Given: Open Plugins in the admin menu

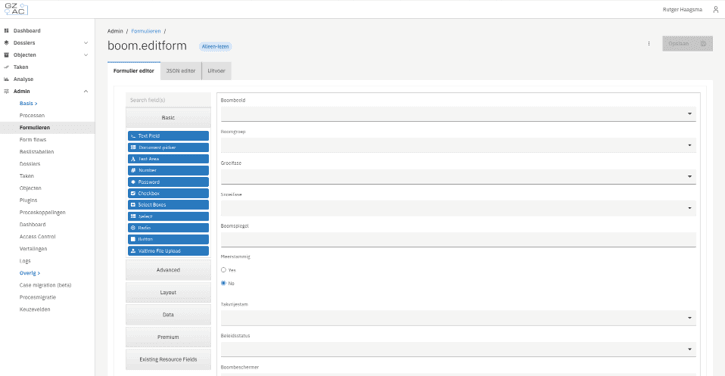Looking at the screenshot, I should pos(28,200).
